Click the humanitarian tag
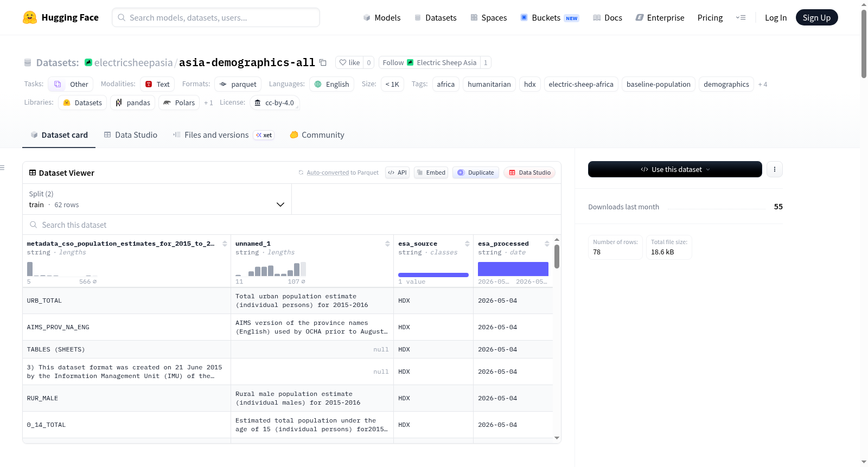Viewport: 868px width, 467px height. click(489, 84)
